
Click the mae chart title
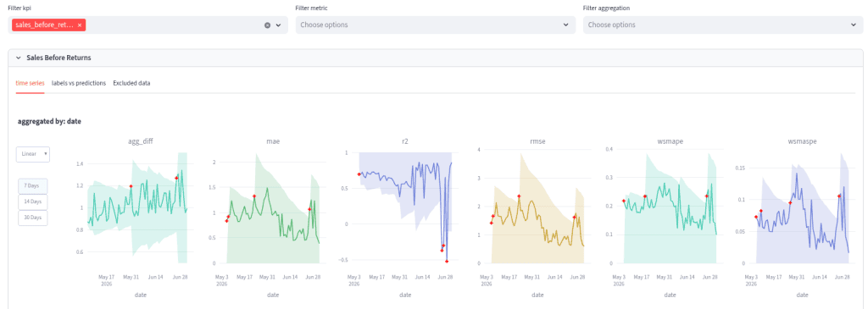[273, 141]
